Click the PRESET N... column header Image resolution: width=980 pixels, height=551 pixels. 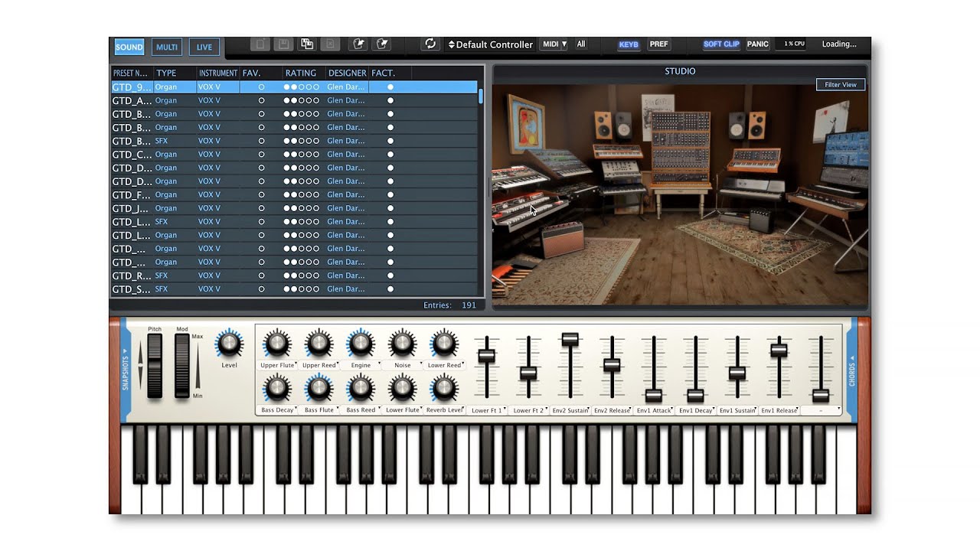(132, 73)
